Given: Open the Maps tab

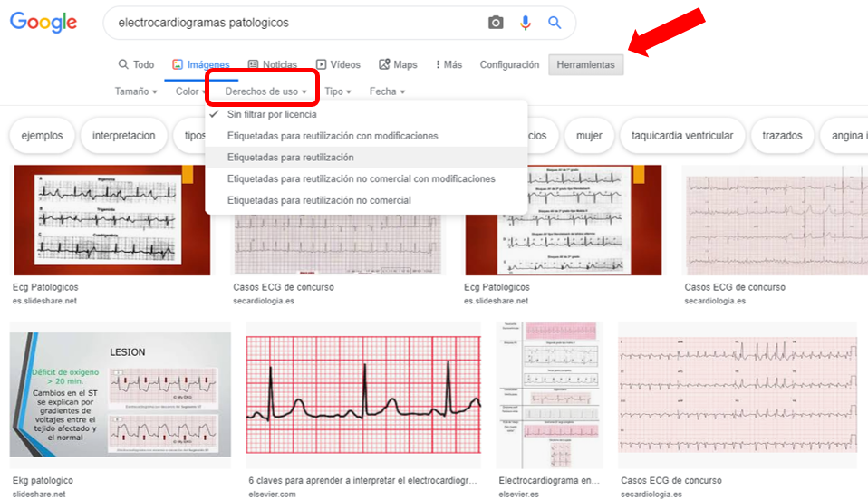Looking at the screenshot, I should [x=398, y=65].
